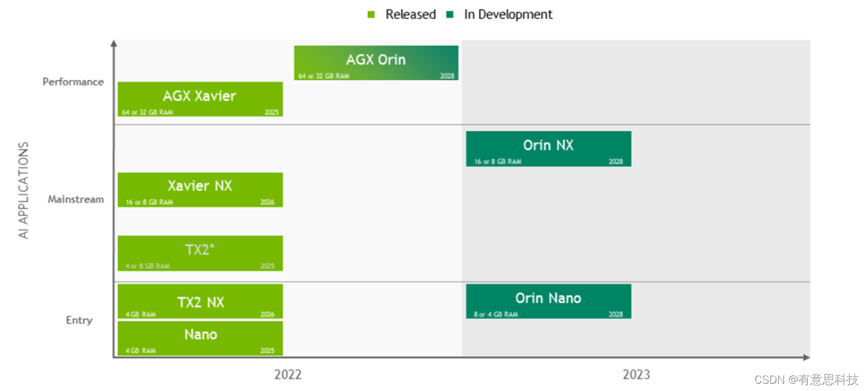Click 4 GB RAM under Nano
This screenshot has width=868, height=391.
tap(141, 351)
